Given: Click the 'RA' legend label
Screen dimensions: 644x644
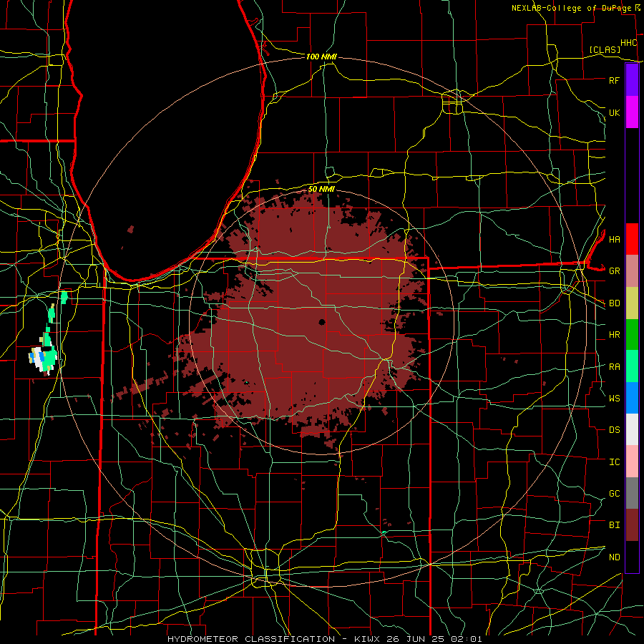Looking at the screenshot, I should pyautogui.click(x=614, y=366).
